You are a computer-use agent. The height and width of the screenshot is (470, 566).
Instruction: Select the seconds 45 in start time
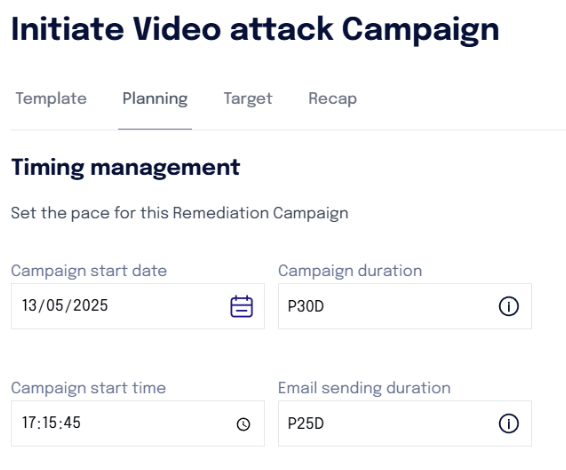72,423
